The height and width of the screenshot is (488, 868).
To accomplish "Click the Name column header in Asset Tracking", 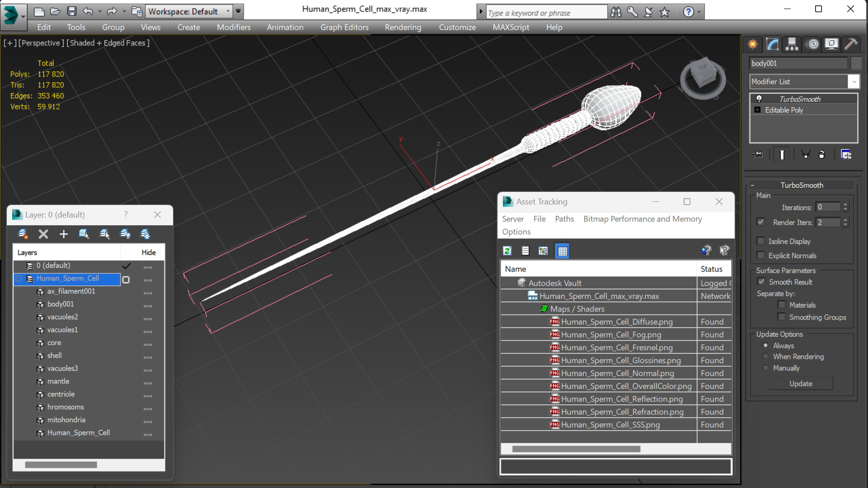I will [x=598, y=269].
